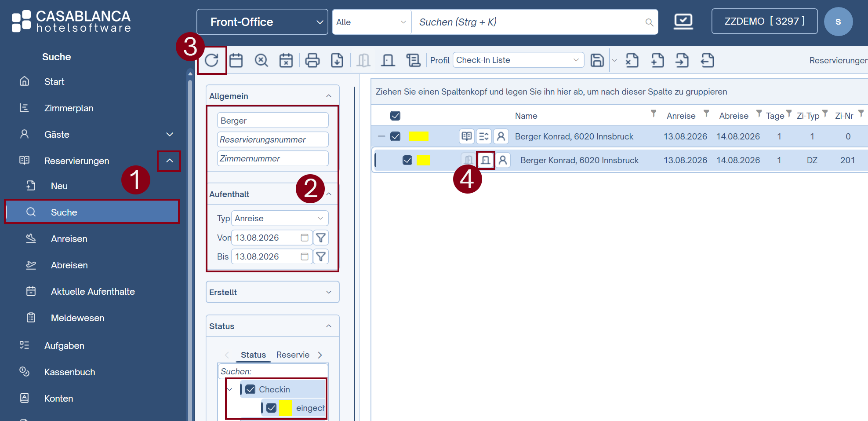868x421 pixels.
Task: Click the refresh icon in the toolbar
Action: (x=212, y=60)
